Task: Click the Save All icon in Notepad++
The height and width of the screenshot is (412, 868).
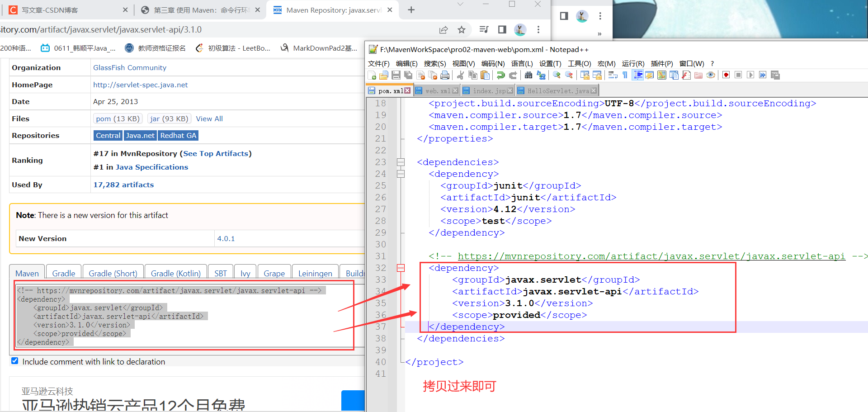Action: (x=408, y=75)
